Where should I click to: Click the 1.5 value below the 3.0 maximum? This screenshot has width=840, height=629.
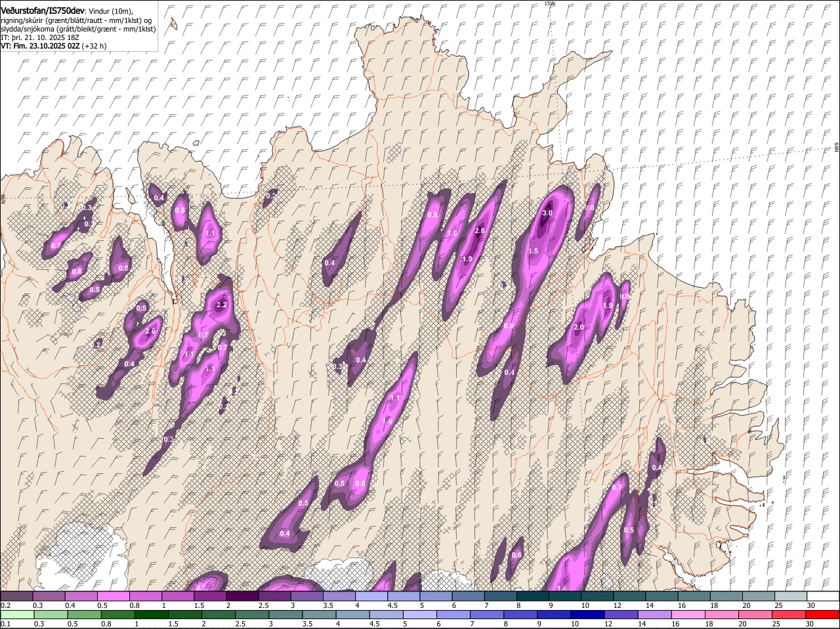(x=534, y=251)
